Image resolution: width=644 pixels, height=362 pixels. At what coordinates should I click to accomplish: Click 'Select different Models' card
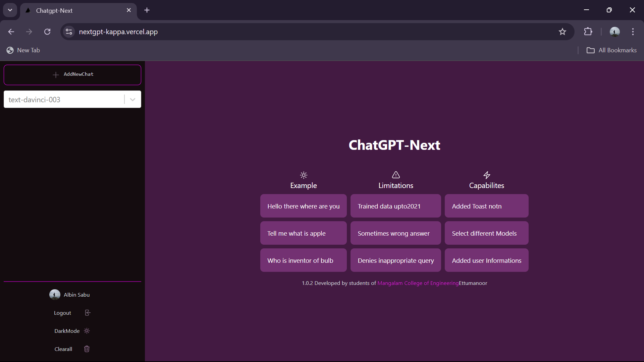pyautogui.click(x=487, y=233)
